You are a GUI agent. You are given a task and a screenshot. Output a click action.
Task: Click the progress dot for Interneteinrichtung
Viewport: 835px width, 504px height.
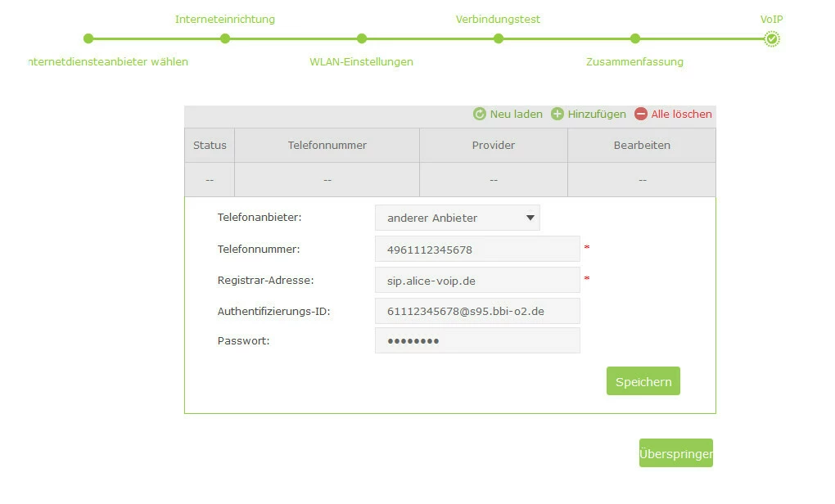pyautogui.click(x=225, y=38)
